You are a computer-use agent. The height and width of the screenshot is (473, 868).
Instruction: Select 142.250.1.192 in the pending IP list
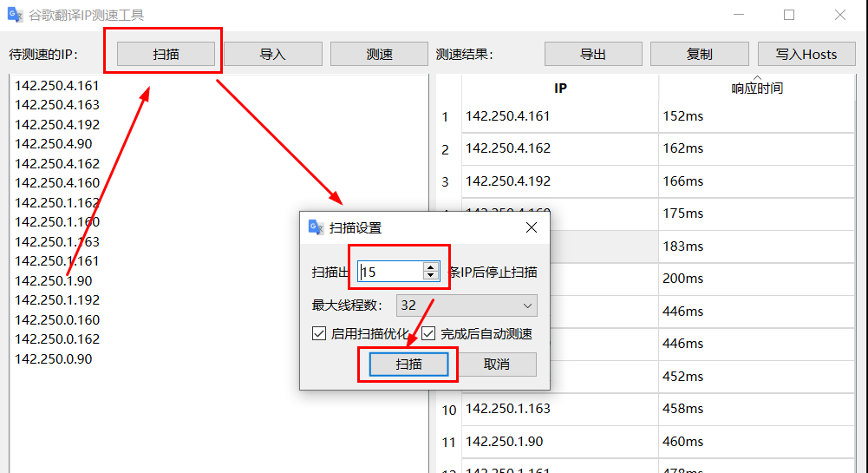[x=57, y=300]
